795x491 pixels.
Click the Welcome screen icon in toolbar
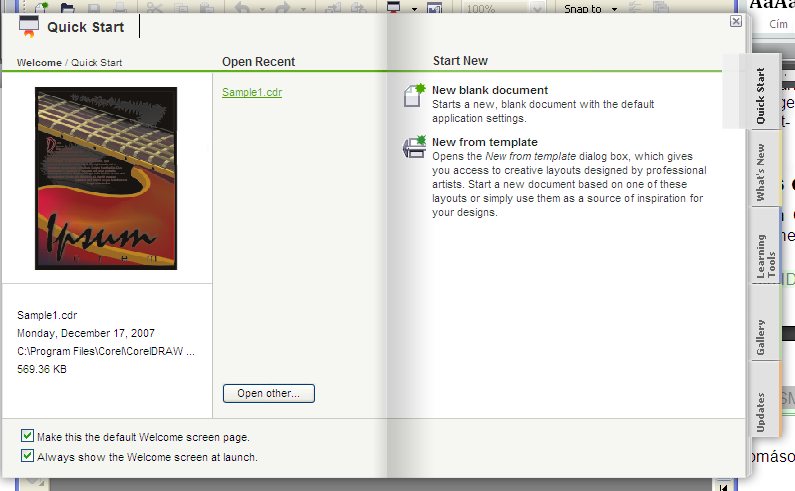point(435,8)
